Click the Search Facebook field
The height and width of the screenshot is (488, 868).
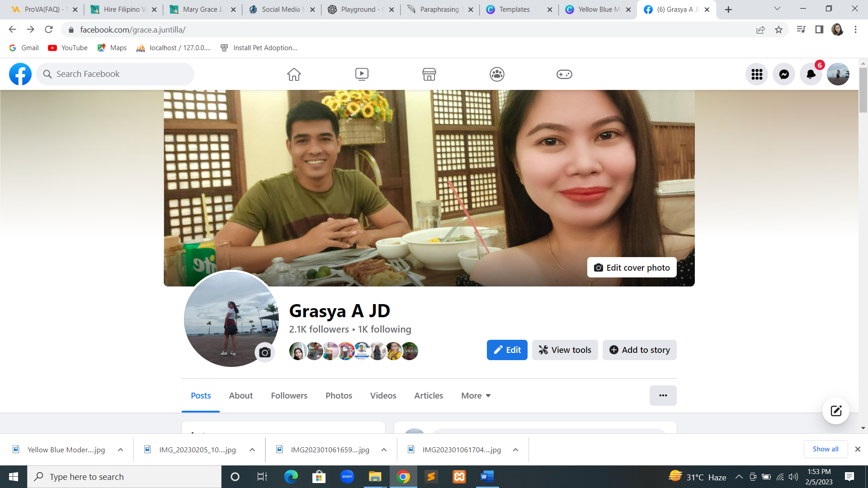[x=115, y=74]
